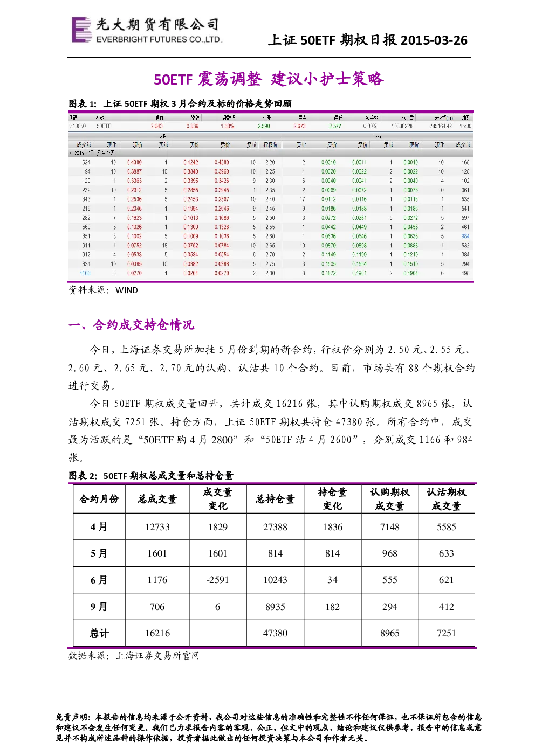Image resolution: width=535 pixels, height=756 pixels.
Task: Click the high price 2.673
Action: click(299, 126)
